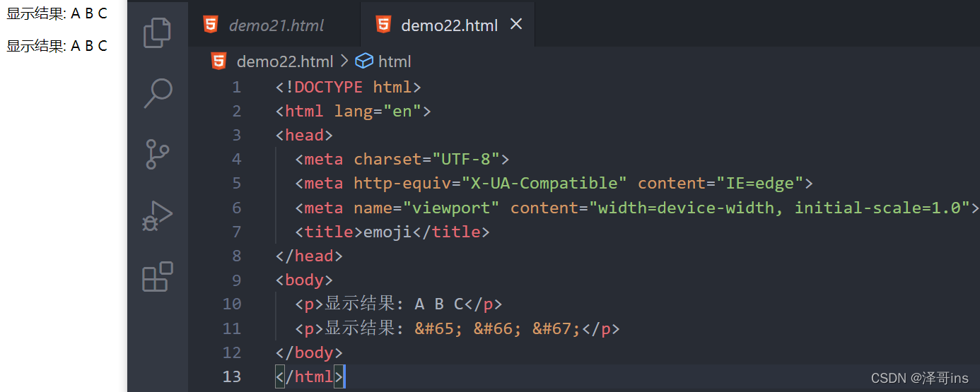Switch to the demo21.html tab
Viewport: 980px width, 392px height.
tap(276, 25)
